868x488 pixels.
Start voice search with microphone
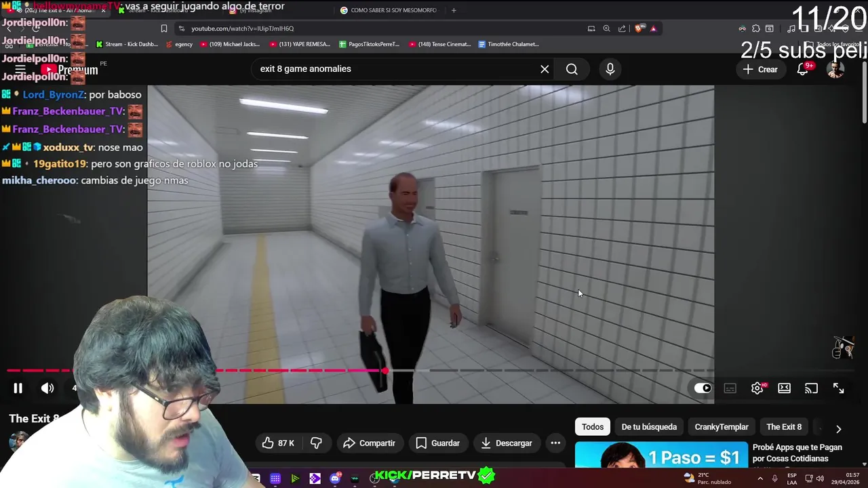click(610, 69)
